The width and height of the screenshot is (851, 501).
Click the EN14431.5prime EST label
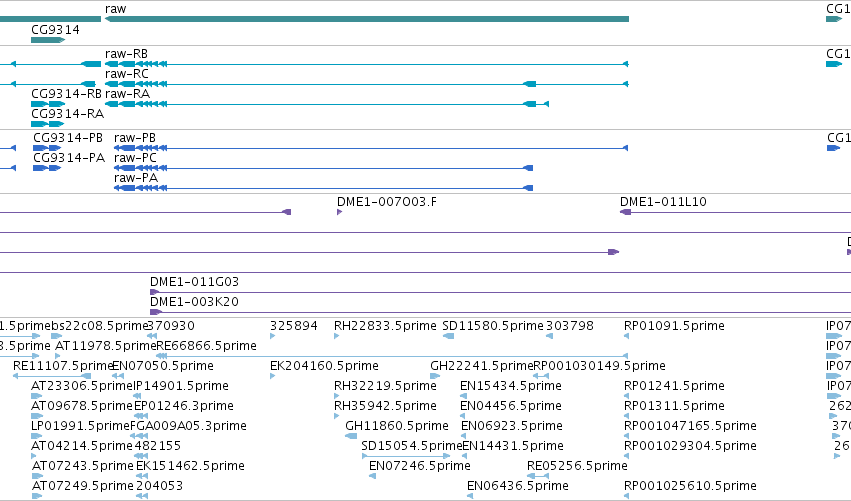coord(513,446)
